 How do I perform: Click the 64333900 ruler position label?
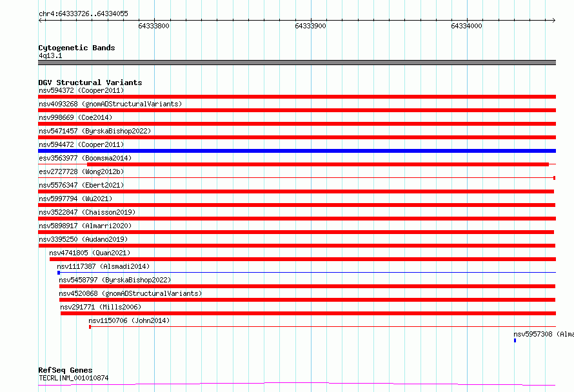(x=310, y=26)
